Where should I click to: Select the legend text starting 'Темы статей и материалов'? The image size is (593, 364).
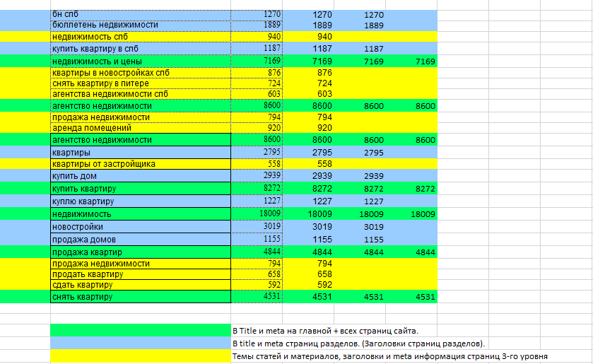[389, 356]
